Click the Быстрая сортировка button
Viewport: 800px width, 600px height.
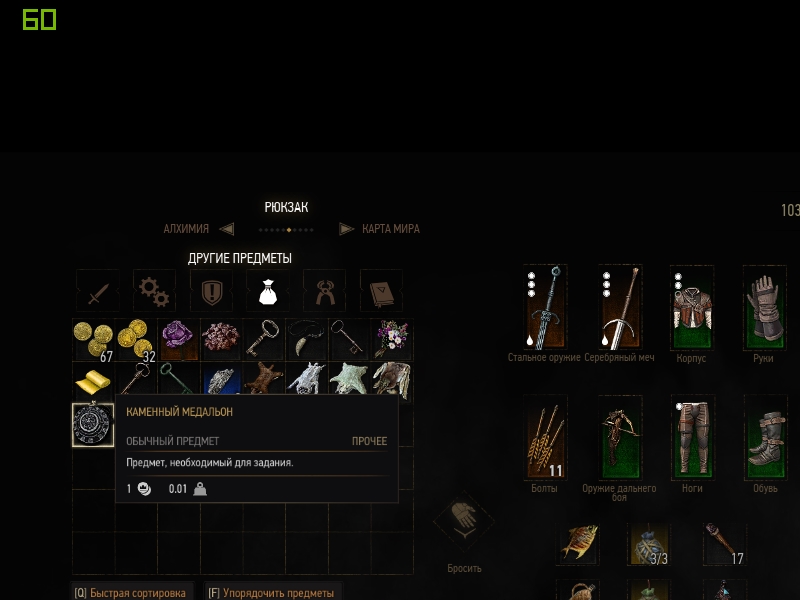point(133,593)
